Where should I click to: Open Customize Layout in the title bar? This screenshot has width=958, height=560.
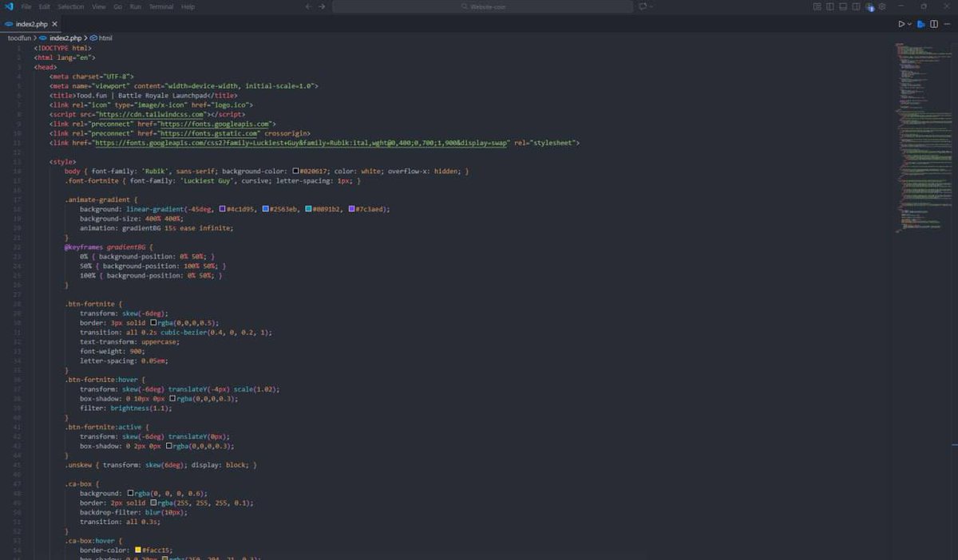tap(817, 6)
